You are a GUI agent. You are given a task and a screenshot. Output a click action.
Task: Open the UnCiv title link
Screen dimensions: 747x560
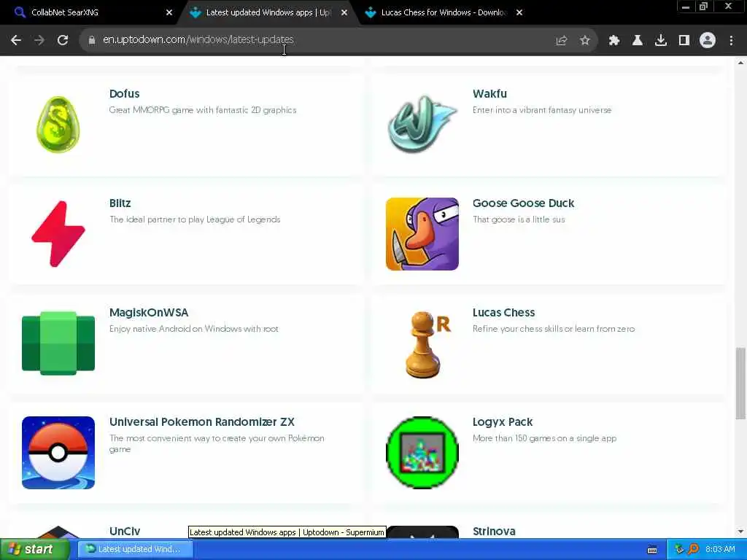point(125,532)
